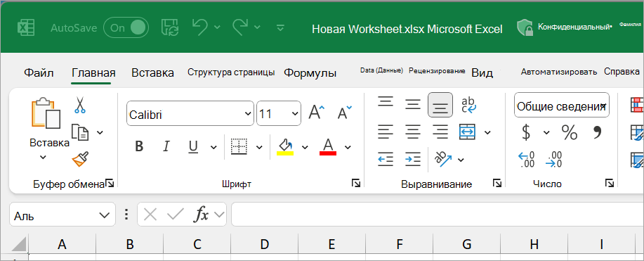Click the Excel logo icon

tap(25, 28)
